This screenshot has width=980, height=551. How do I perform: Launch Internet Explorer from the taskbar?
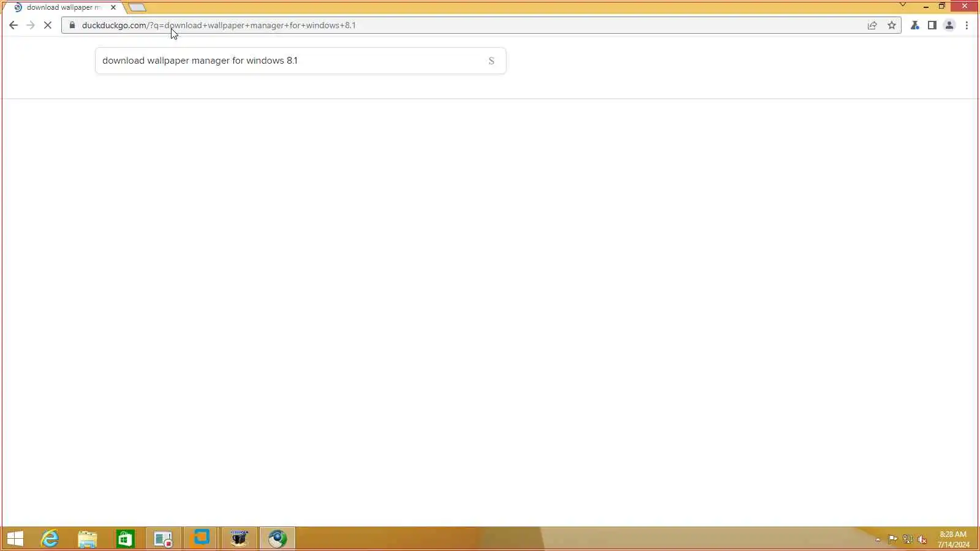click(50, 539)
